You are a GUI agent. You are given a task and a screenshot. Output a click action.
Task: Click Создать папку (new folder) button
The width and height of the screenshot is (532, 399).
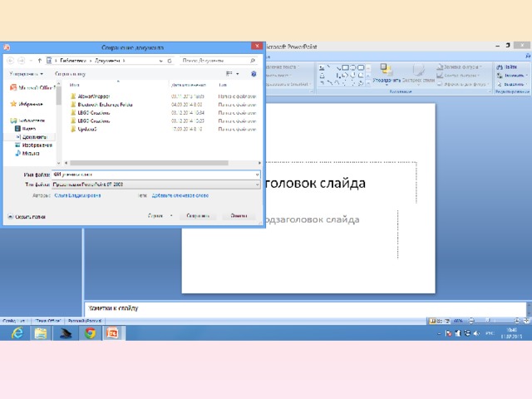coord(70,74)
